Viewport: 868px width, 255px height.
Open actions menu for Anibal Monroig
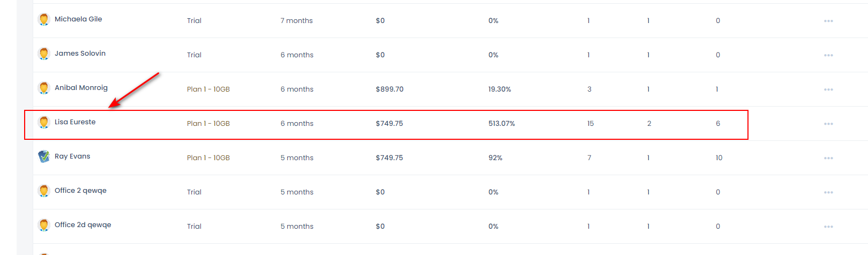pyautogui.click(x=828, y=89)
